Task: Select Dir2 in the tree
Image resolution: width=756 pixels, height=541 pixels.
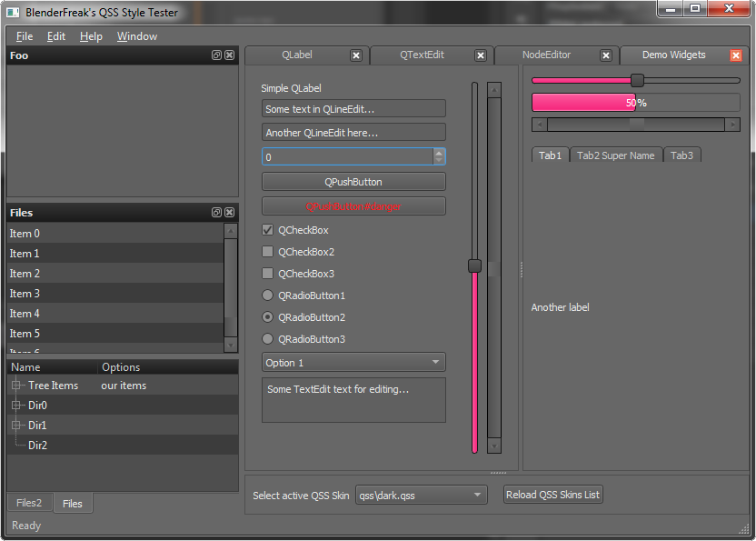Action: (37, 445)
